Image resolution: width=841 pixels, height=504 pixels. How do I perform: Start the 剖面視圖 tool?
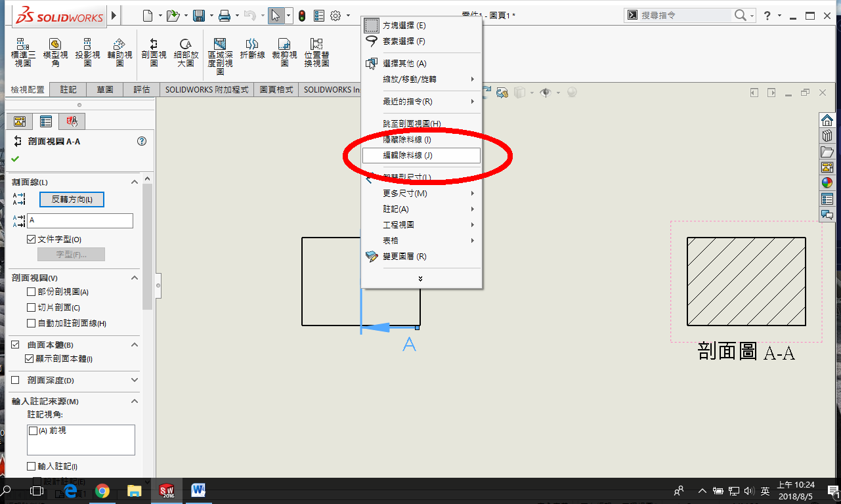(154, 52)
